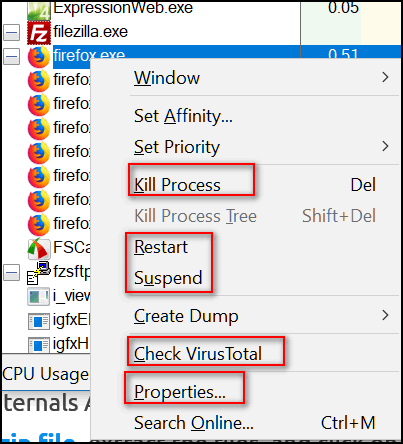Select the igfxEM process icon
The width and height of the screenshot is (403, 444).
[39, 321]
